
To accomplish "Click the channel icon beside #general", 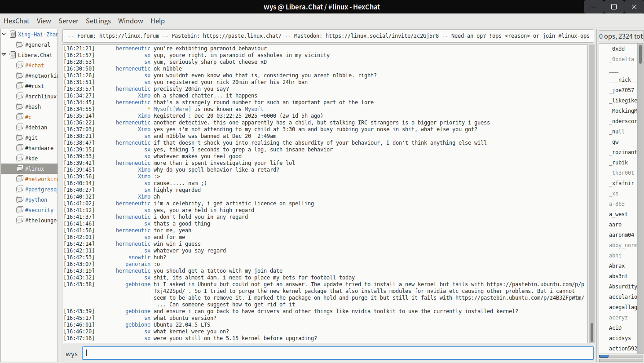I will pyautogui.click(x=19, y=44).
